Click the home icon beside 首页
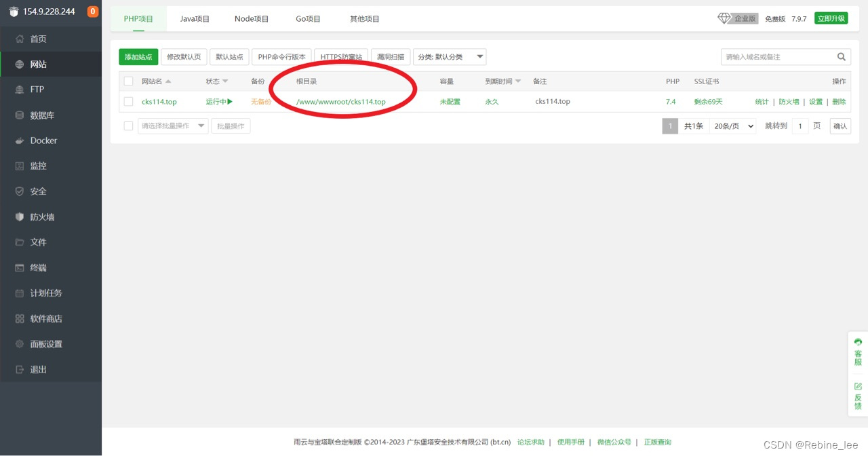Image resolution: width=868 pixels, height=456 pixels. pos(20,39)
